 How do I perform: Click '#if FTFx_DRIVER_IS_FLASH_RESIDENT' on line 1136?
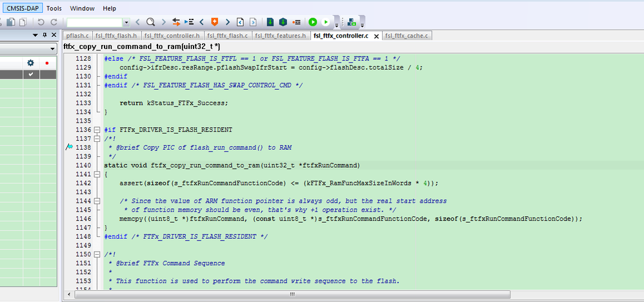click(168, 130)
